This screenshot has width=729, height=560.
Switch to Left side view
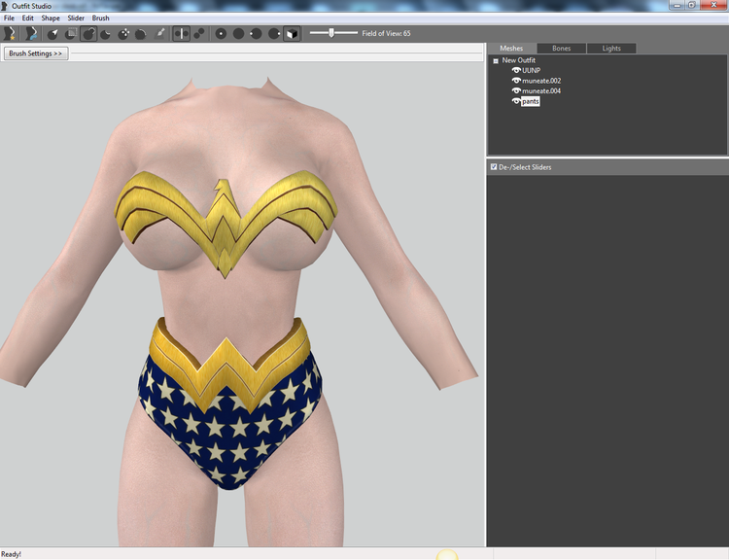[257, 33]
